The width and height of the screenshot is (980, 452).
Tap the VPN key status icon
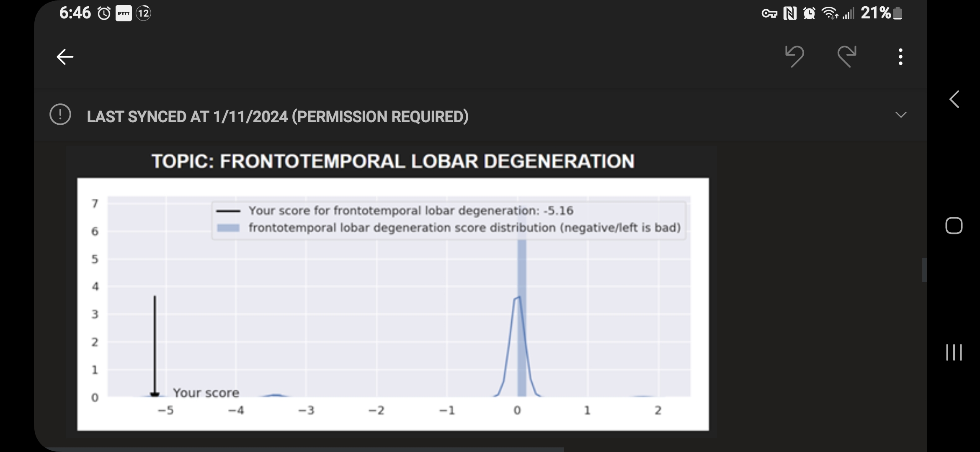[769, 14]
